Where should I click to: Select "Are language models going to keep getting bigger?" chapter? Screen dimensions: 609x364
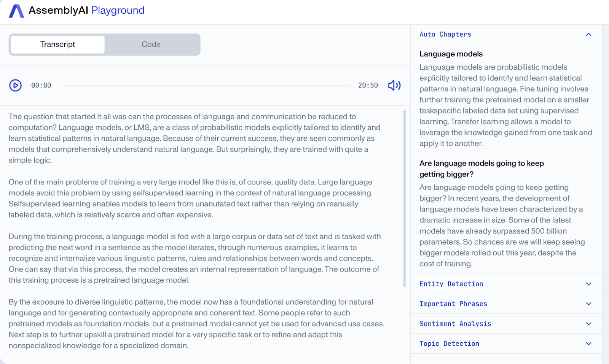click(481, 168)
